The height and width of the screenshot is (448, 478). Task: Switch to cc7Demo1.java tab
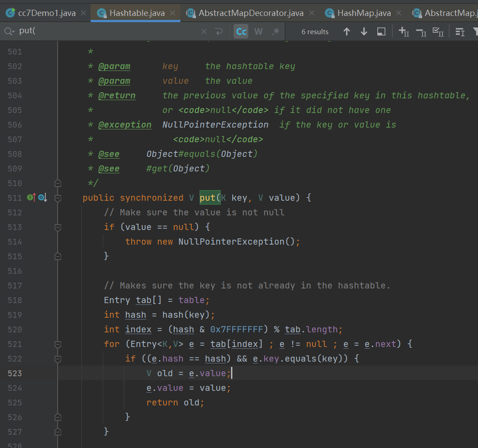47,13
